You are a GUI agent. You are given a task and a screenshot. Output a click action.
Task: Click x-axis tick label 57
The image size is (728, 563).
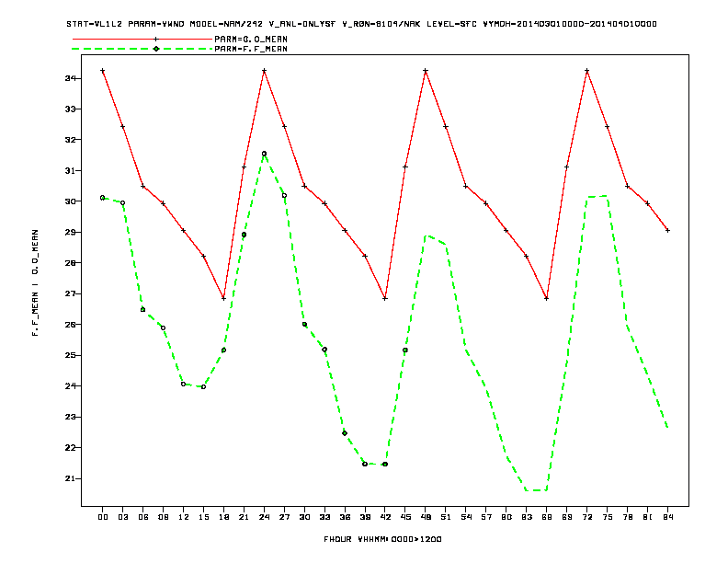pos(486,517)
